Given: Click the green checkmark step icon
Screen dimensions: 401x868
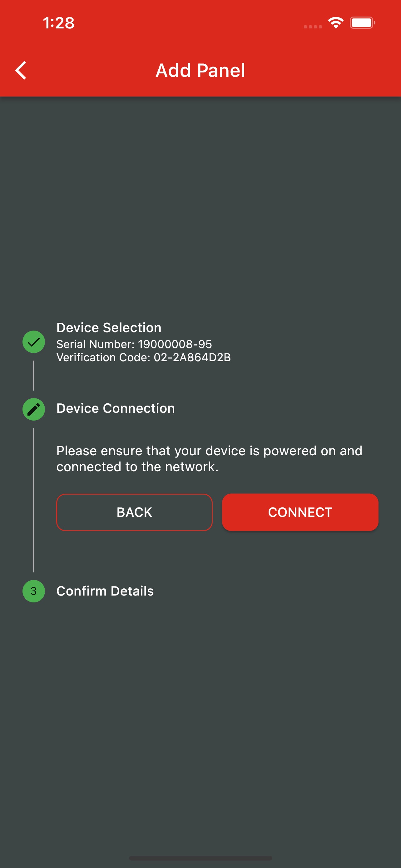Looking at the screenshot, I should (x=34, y=342).
